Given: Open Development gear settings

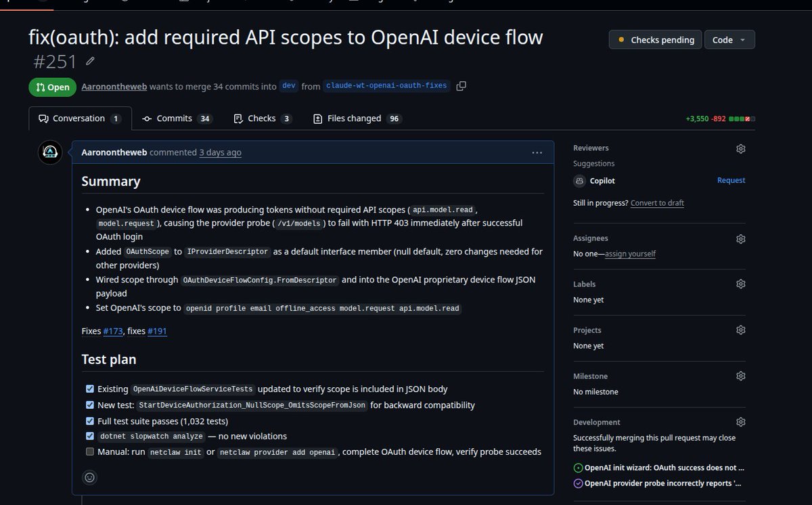Looking at the screenshot, I should pyautogui.click(x=740, y=422).
